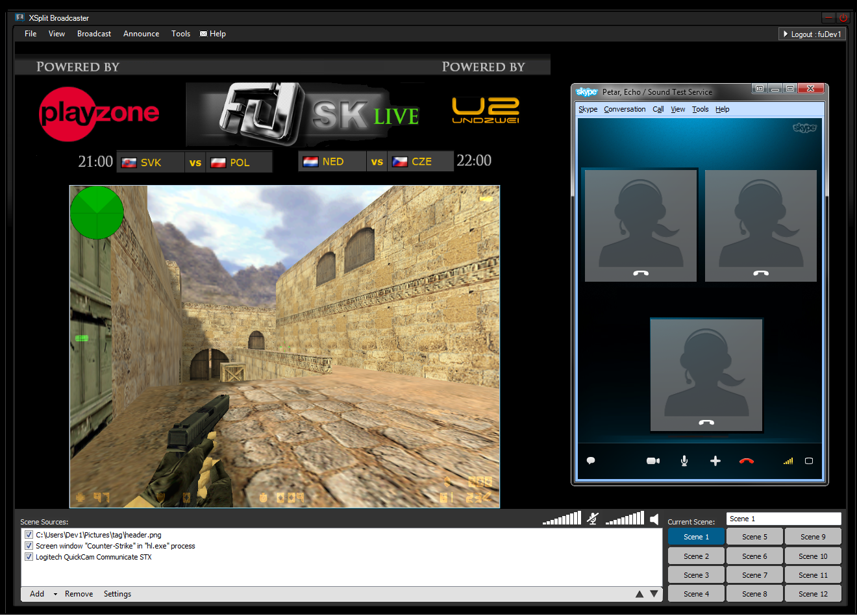The image size is (857, 616).
Task: Open source Settings
Action: click(x=118, y=594)
